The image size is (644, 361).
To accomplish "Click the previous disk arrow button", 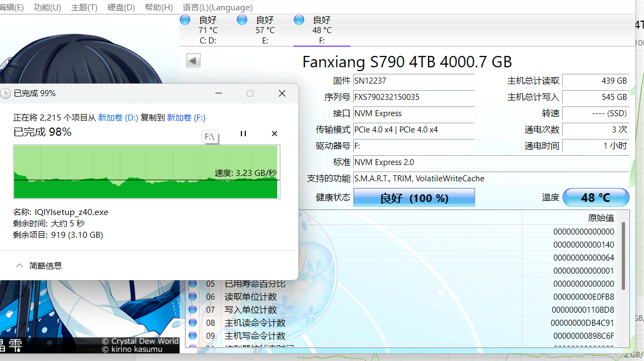I will pos(193,61).
